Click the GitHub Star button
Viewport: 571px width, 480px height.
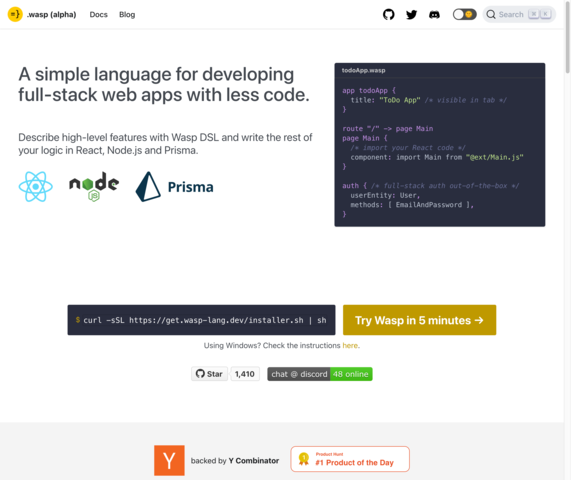209,374
